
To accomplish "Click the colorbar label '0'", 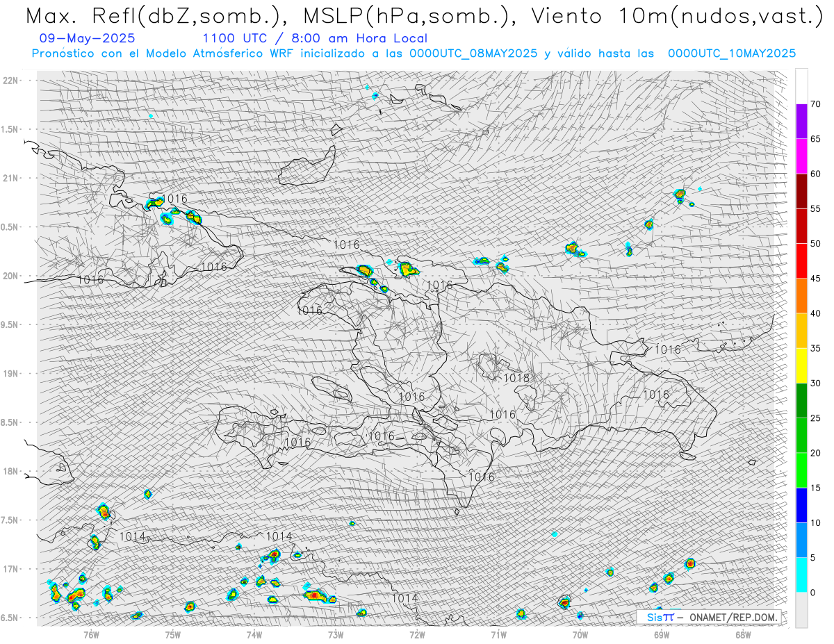I will [812, 593].
